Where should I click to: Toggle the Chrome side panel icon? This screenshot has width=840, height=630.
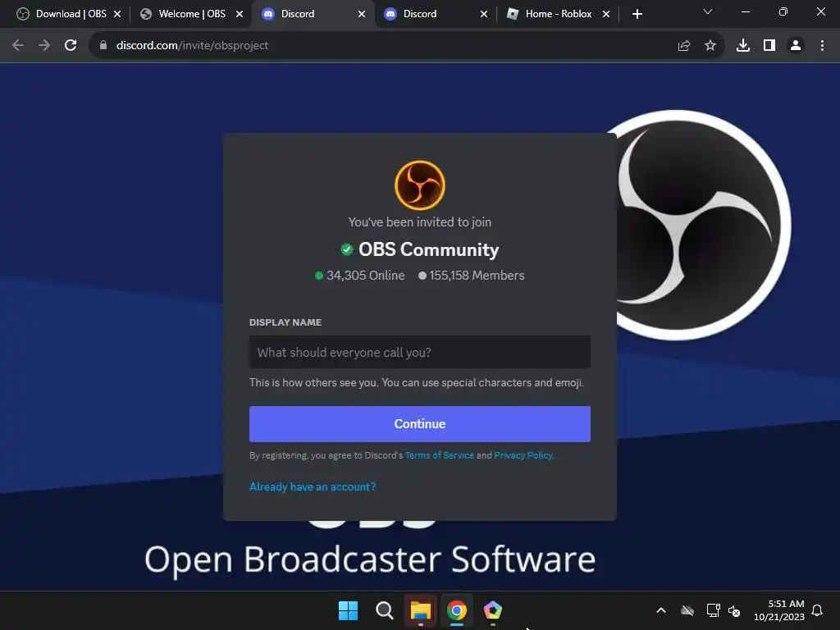(769, 46)
